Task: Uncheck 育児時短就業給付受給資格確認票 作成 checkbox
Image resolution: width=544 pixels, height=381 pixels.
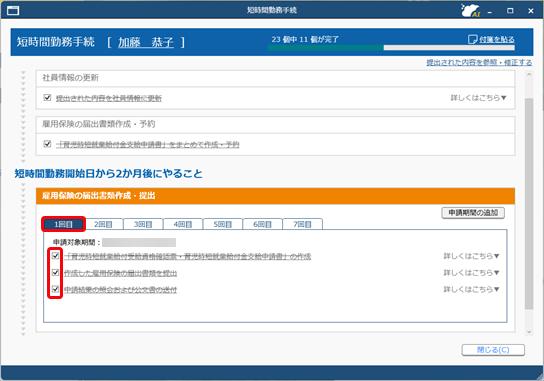Action: tap(55, 256)
